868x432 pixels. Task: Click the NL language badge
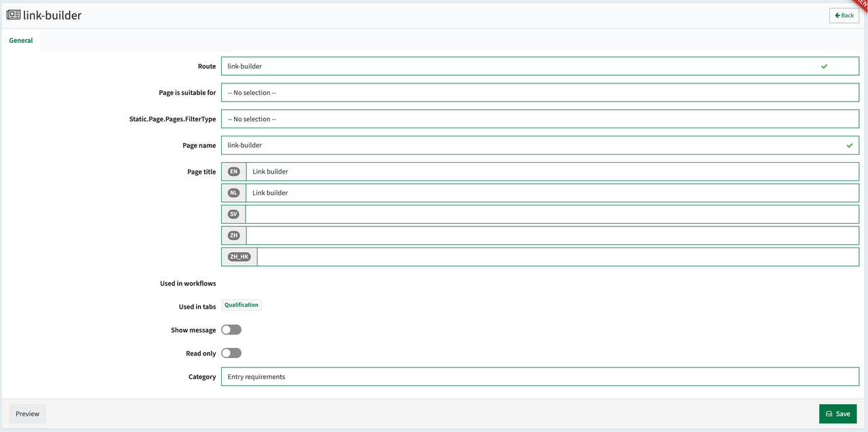(x=234, y=193)
